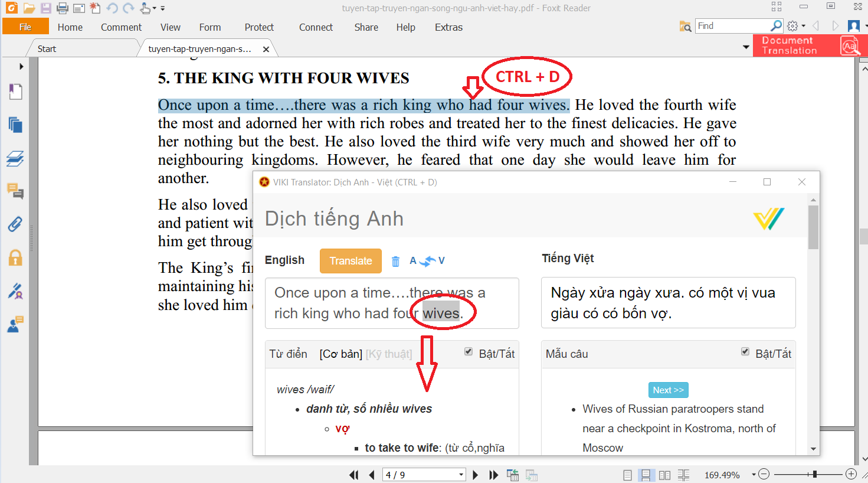This screenshot has height=483, width=868.
Task: Toggle Bật/Tắt checkbox for Mẫu câu samples
Action: click(x=746, y=351)
